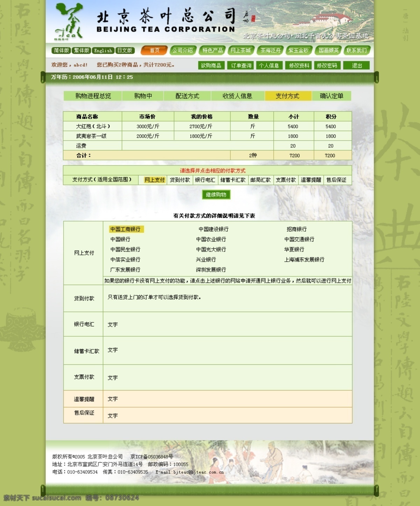Choose 银行电汇 payment method
The image size is (420, 506).
coord(205,180)
